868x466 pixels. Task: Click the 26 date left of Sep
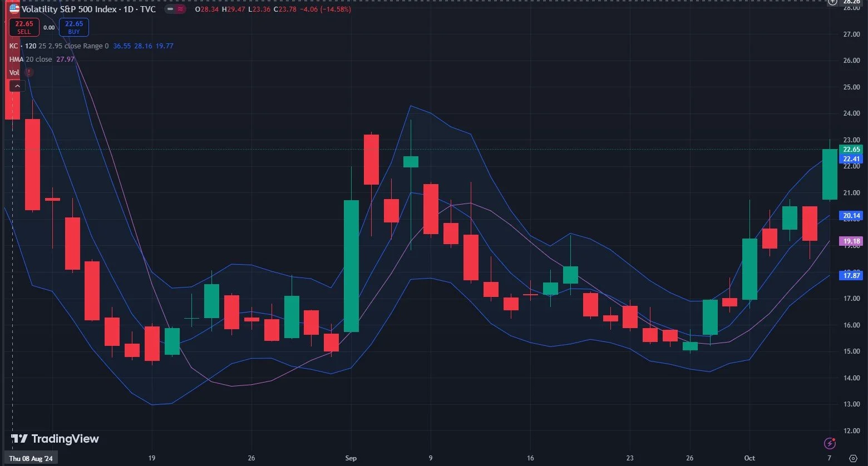[251, 458]
